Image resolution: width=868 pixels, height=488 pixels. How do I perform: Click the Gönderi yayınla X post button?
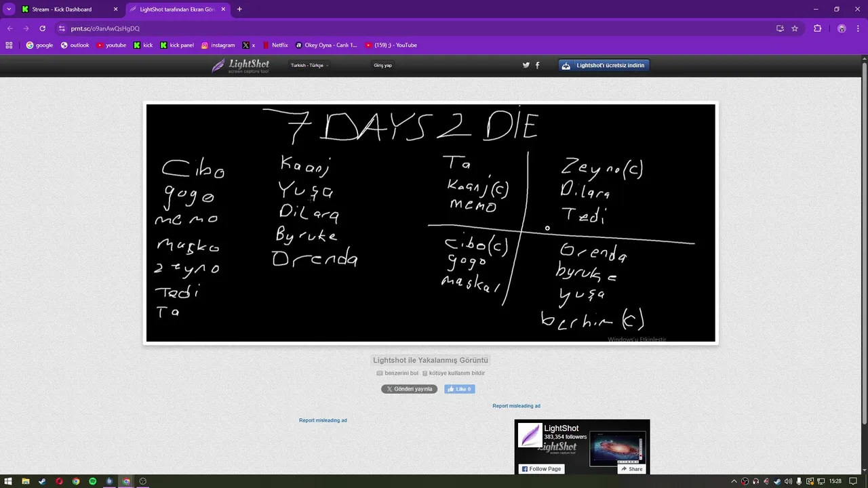(409, 389)
